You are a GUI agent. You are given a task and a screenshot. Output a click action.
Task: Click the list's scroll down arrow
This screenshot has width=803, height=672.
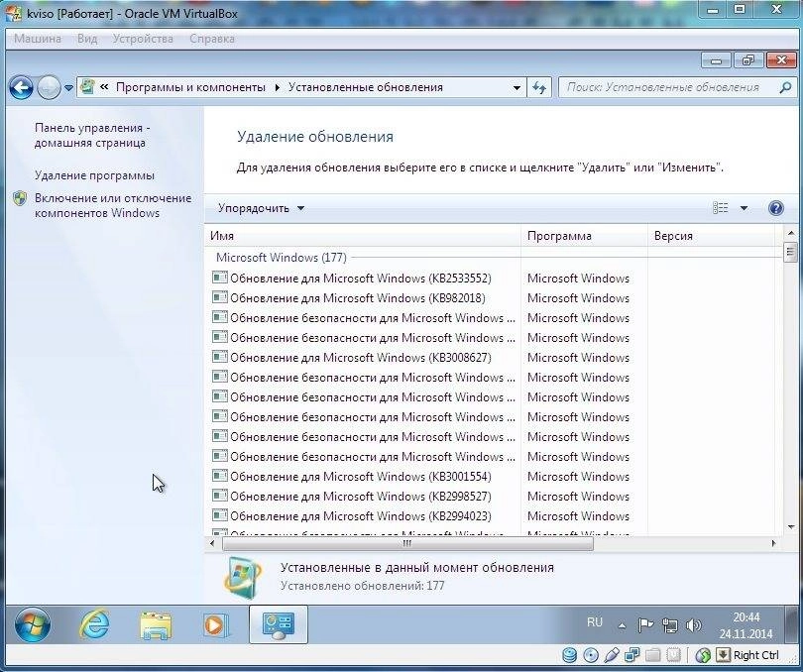click(x=790, y=527)
